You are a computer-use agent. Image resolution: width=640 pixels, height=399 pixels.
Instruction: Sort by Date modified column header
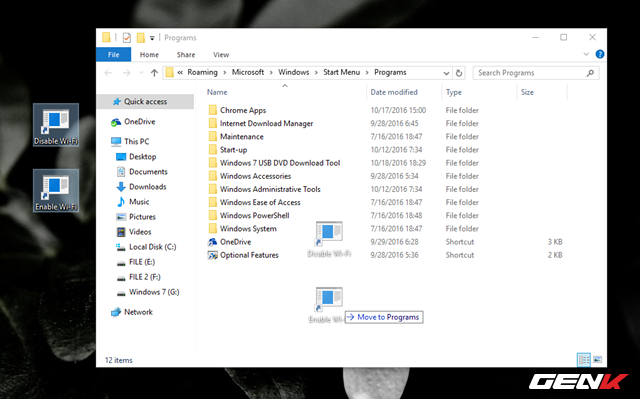tap(394, 92)
